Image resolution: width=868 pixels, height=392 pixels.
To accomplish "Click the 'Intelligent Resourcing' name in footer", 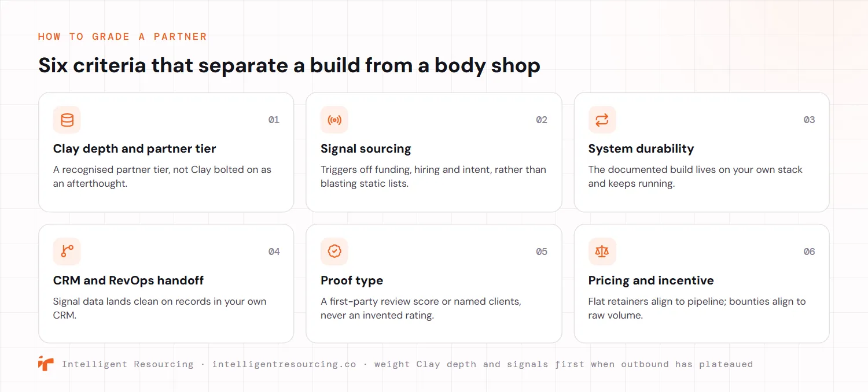I will point(128,364).
